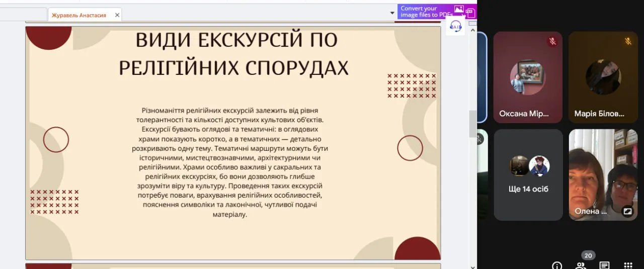Show the participants list with 20 people
This screenshot has width=644, height=269.
581,265
